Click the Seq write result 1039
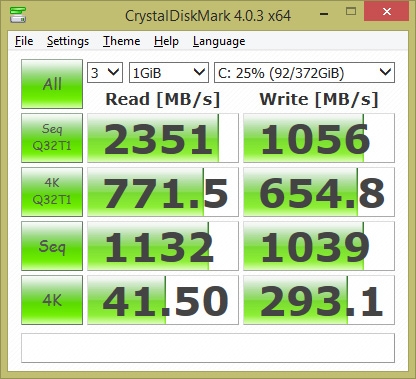Screen dimensions: 416x379 [x=319, y=246]
